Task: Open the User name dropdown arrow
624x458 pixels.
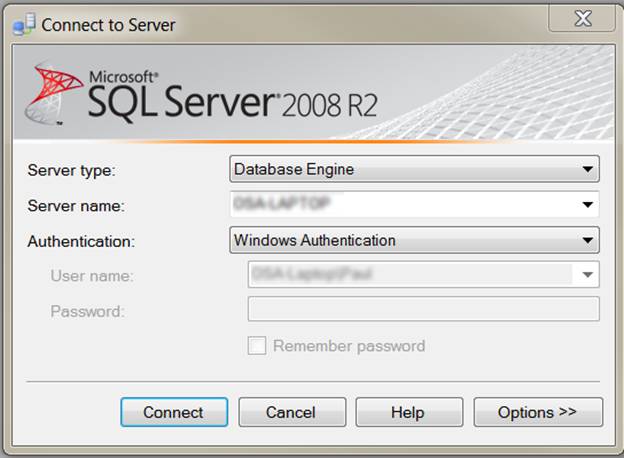Action: [x=587, y=275]
